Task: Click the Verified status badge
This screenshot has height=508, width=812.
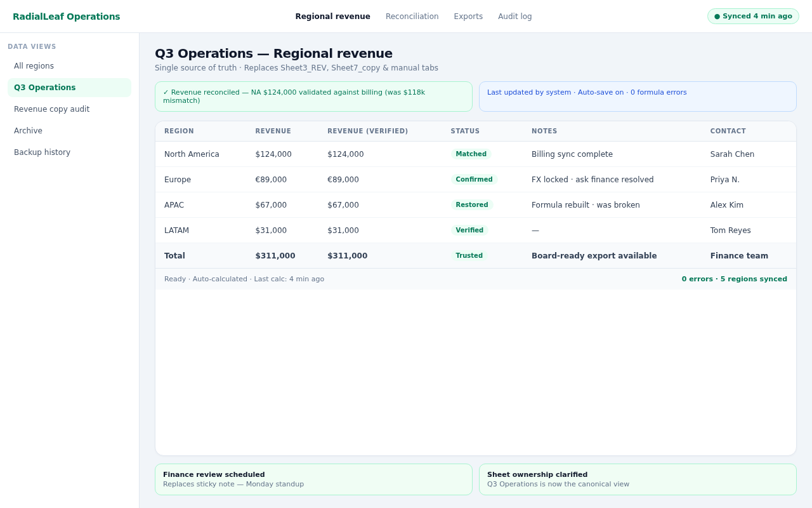Action: 469,231
